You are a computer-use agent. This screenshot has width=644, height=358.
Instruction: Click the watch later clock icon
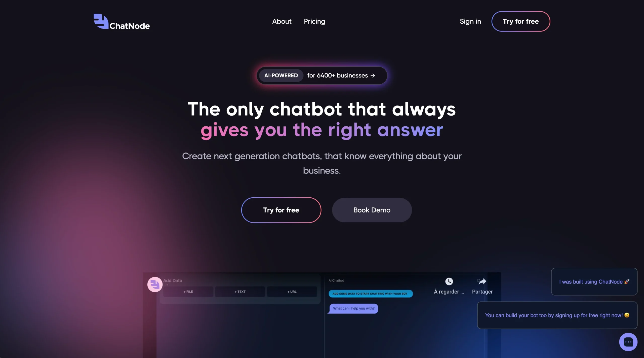pos(449,281)
